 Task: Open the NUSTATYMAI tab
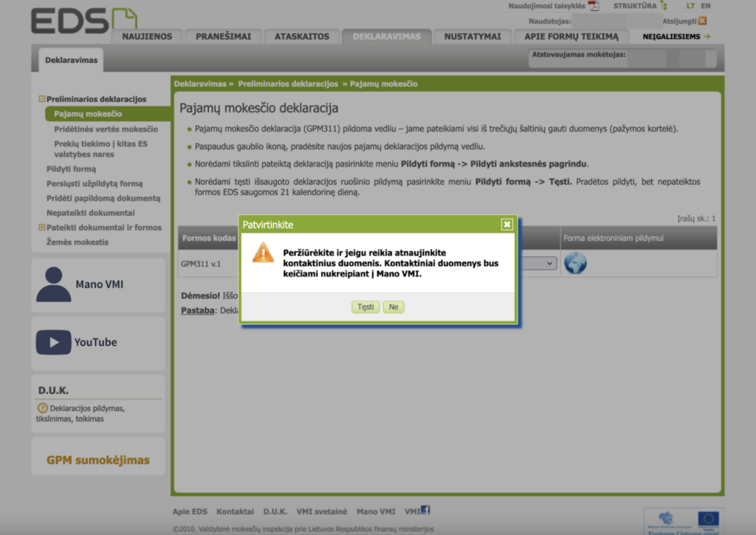tap(472, 36)
